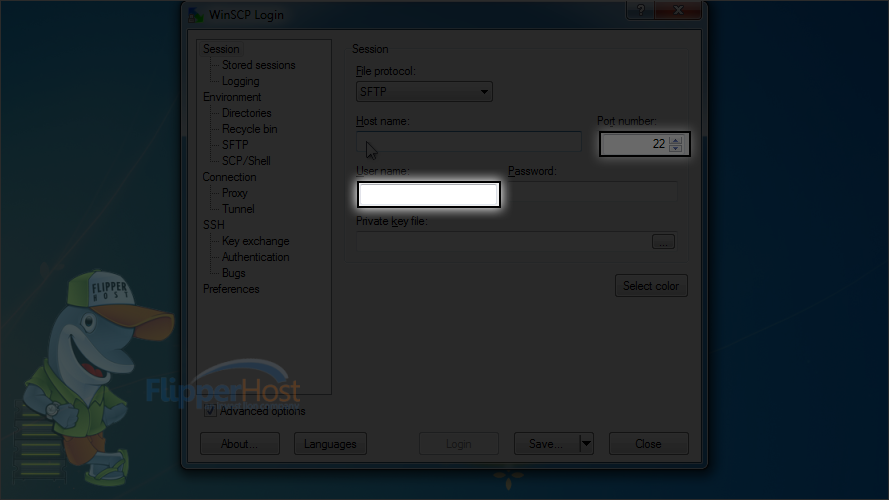Screen dimensions: 889x500
Task: Open SCP/Shell settings
Action: (x=246, y=161)
